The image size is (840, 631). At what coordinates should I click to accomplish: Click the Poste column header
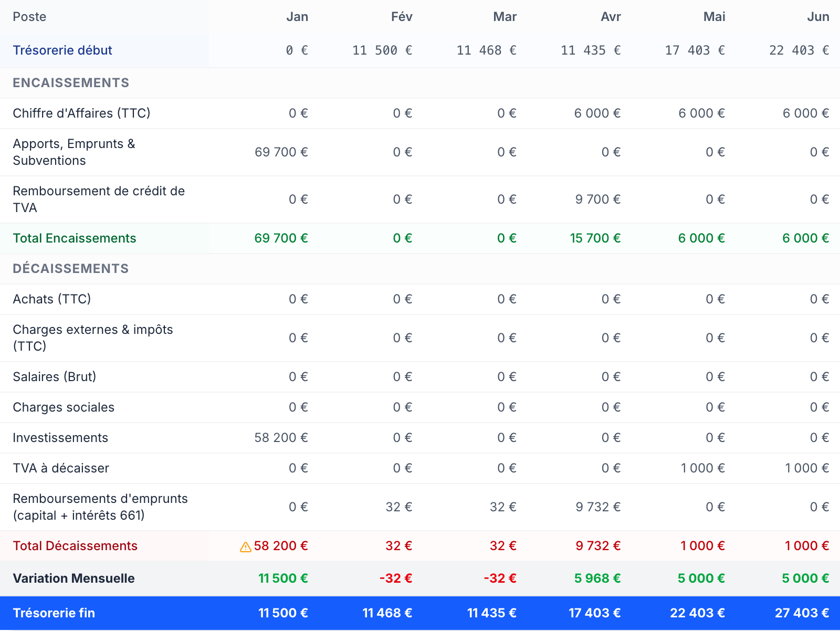[29, 17]
